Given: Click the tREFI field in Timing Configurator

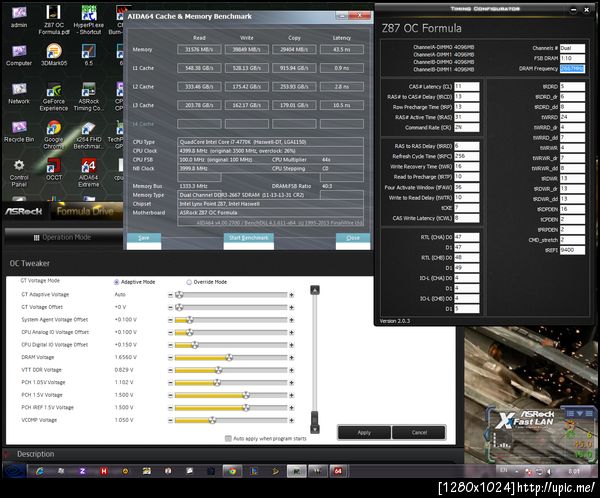Looking at the screenshot, I should [x=572, y=250].
